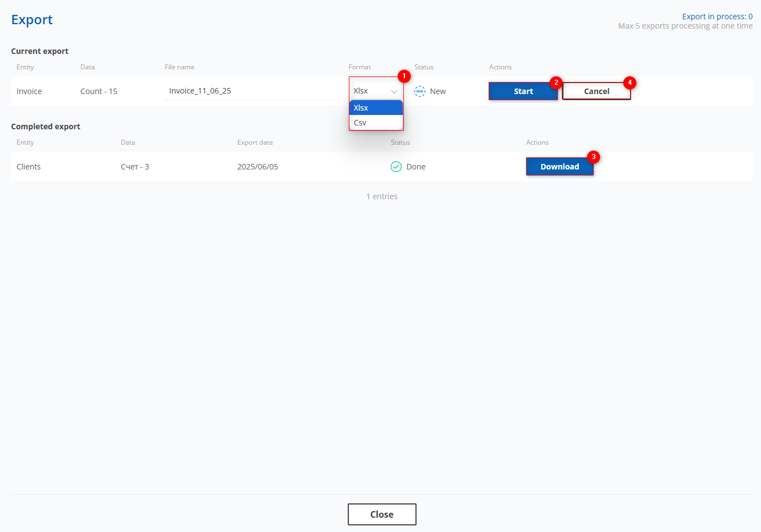The height and width of the screenshot is (532, 761).
Task: Click the 'Export date' column header
Action: (x=255, y=142)
